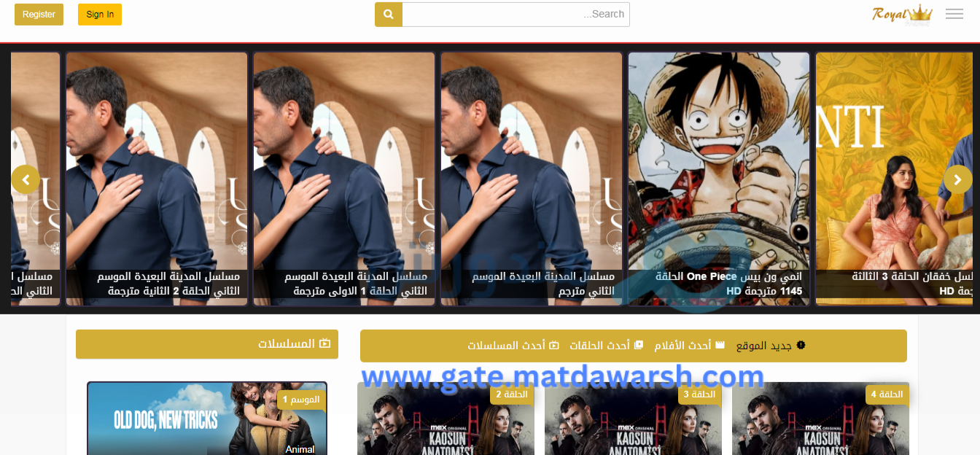The width and height of the screenshot is (980, 455).
Task: Click the clapperboard icon next to أحدث الأفلام
Action: pos(720,345)
